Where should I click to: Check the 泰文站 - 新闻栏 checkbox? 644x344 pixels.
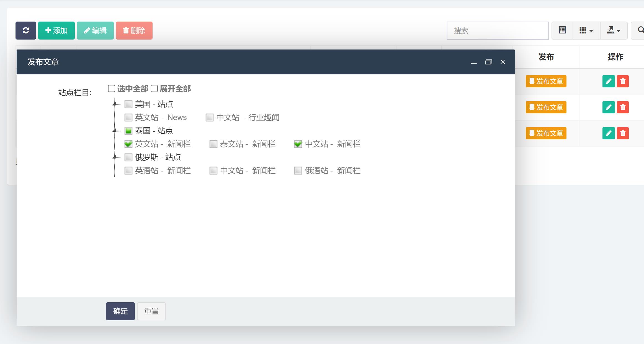point(213,144)
